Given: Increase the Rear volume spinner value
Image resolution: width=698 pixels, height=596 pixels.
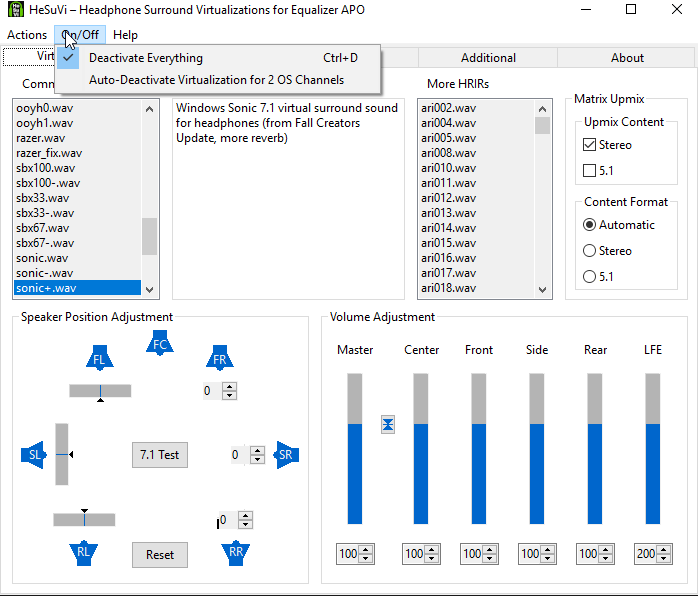Looking at the screenshot, I should pos(606,550).
